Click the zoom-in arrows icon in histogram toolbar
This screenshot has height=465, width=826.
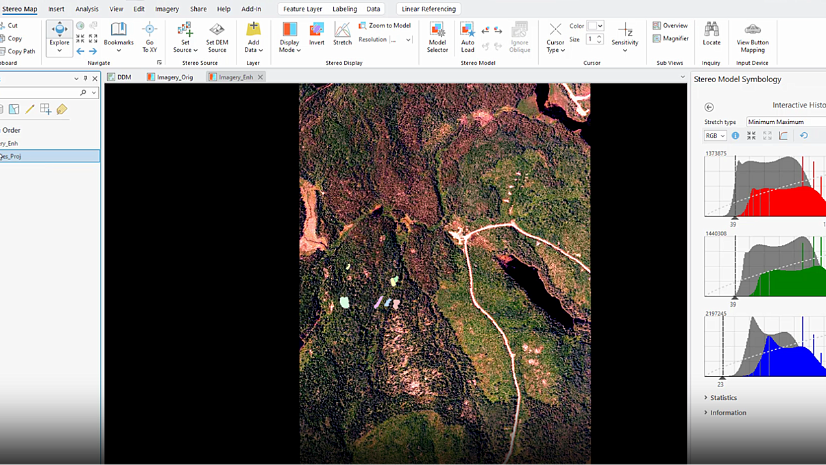pyautogui.click(x=751, y=135)
